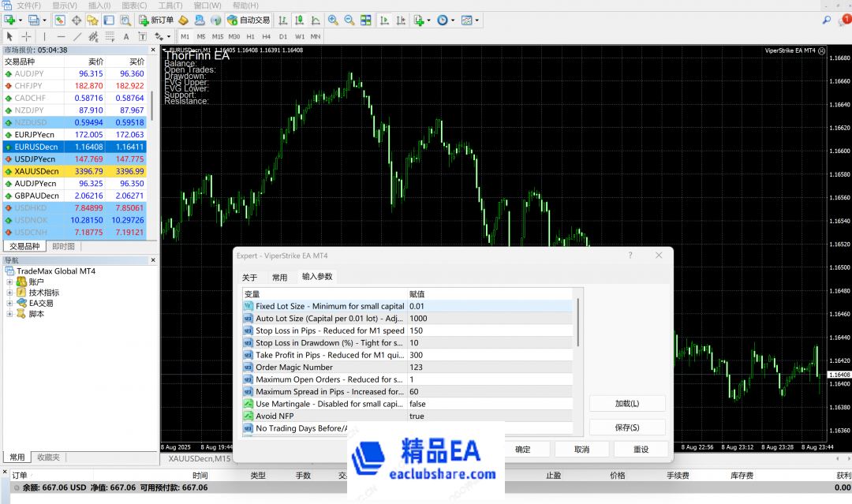Select the Fibonacci retracement tool
Viewport: 852px width, 504px height.
tap(110, 36)
